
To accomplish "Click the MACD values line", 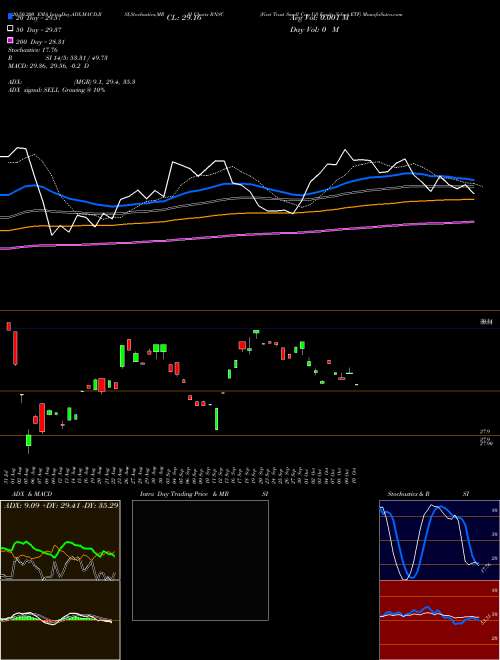I will pyautogui.click(x=48, y=66).
